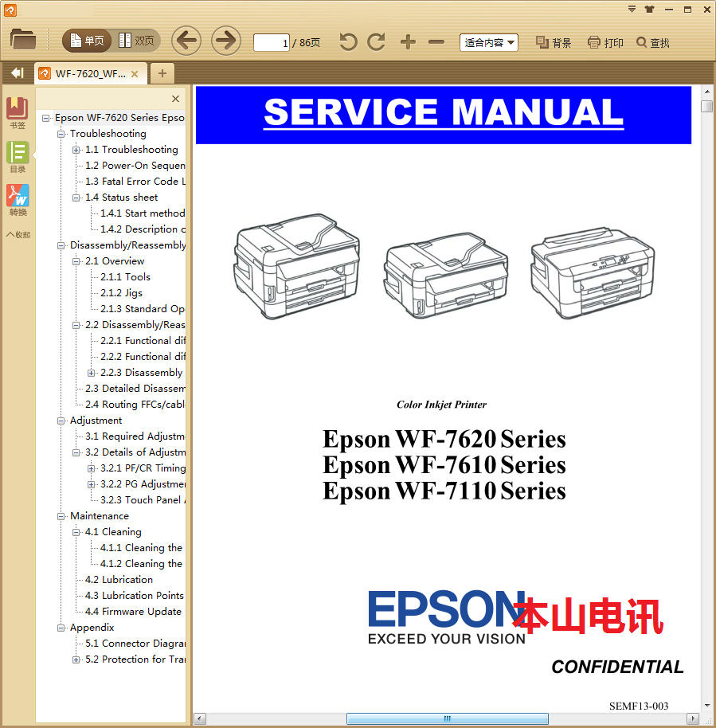Click the vertical scrollbar thumb
The height and width of the screenshot is (728, 716).
(706, 106)
